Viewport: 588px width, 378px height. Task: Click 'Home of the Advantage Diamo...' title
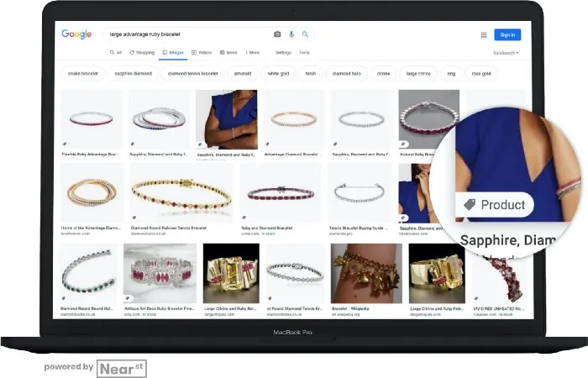91,228
